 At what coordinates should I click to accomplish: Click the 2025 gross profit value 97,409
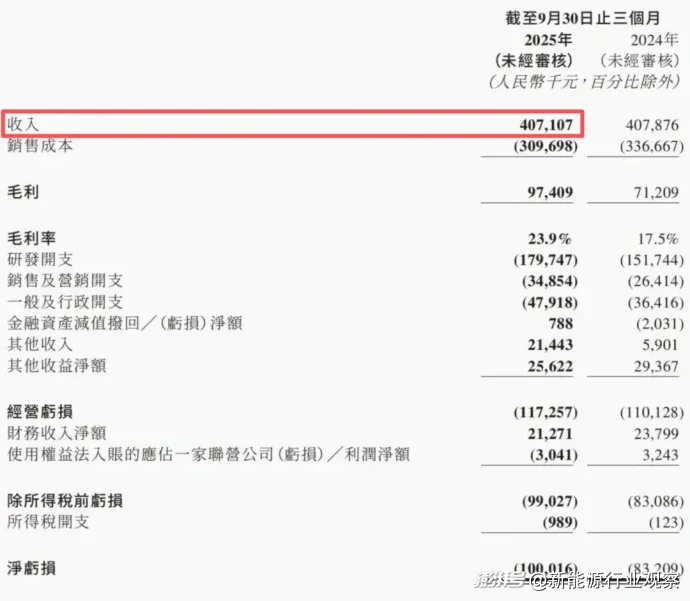point(548,189)
